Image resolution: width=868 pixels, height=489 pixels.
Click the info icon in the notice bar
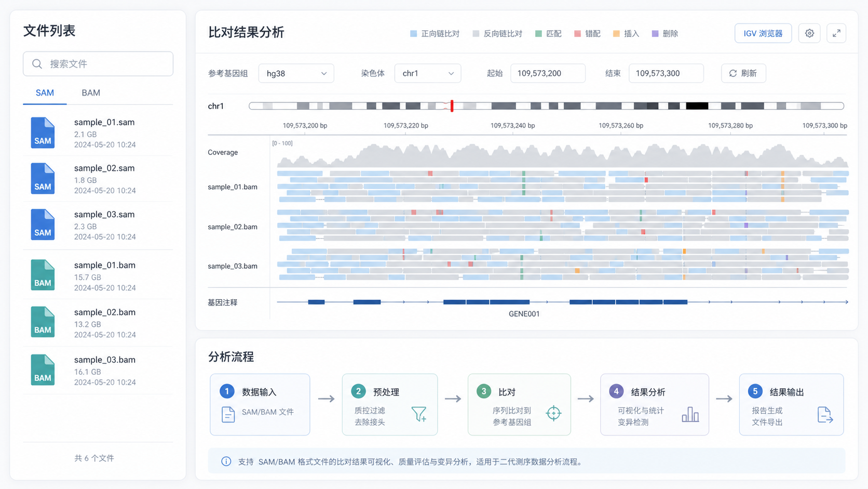point(226,461)
